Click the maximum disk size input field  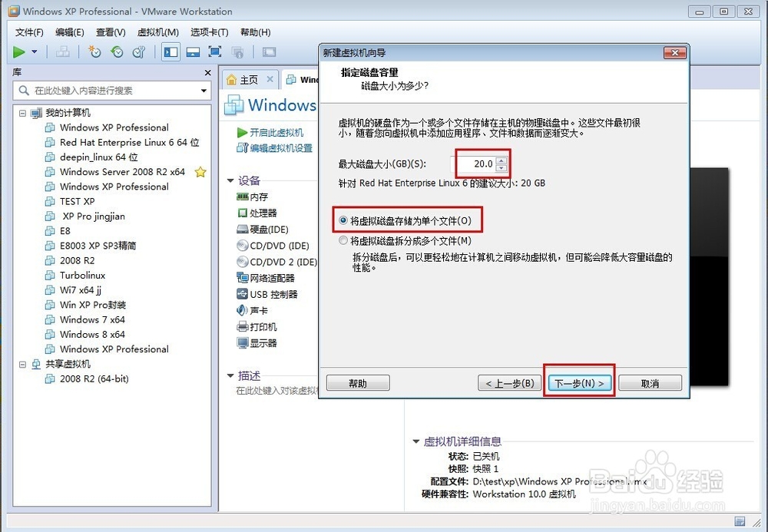tap(473, 164)
